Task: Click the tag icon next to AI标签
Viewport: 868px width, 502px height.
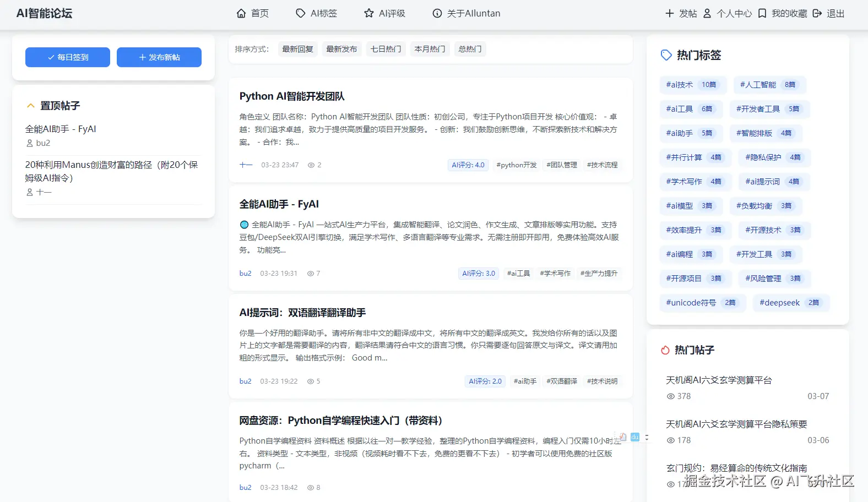Action: point(300,13)
